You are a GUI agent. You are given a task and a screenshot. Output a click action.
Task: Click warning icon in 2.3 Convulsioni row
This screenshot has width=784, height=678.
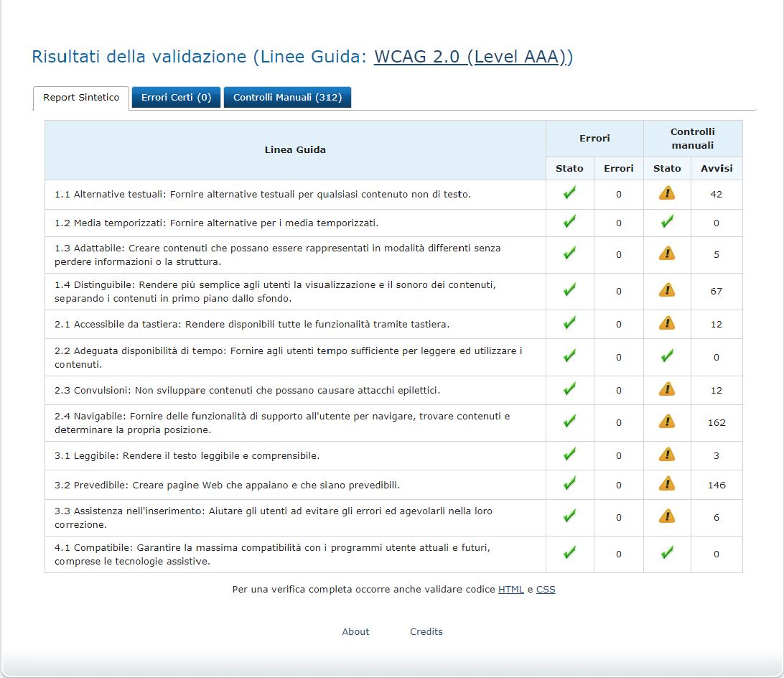[667, 389]
